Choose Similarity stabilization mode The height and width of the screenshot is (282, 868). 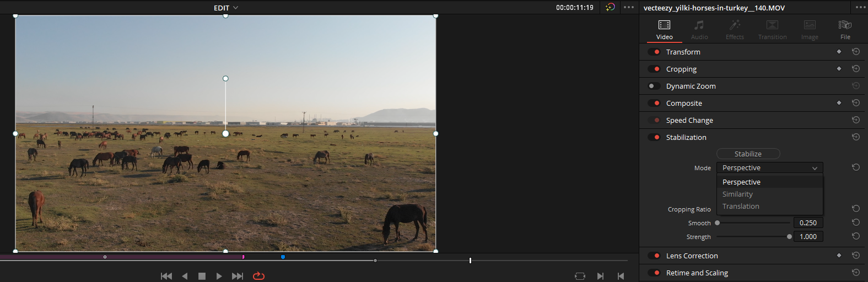[x=769, y=194]
